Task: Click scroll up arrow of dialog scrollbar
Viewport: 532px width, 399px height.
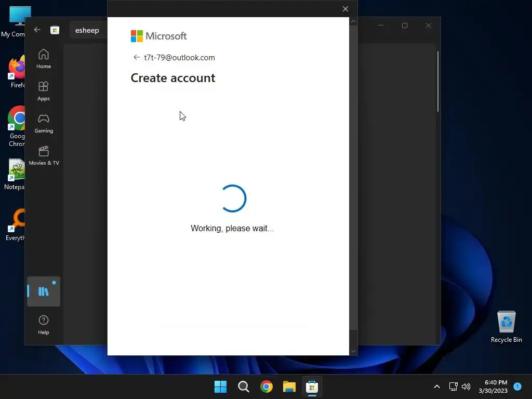Action: (x=353, y=21)
